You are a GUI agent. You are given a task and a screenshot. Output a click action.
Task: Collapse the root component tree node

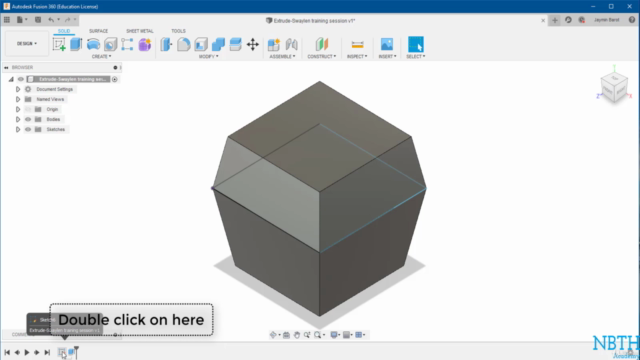pyautogui.click(x=11, y=79)
